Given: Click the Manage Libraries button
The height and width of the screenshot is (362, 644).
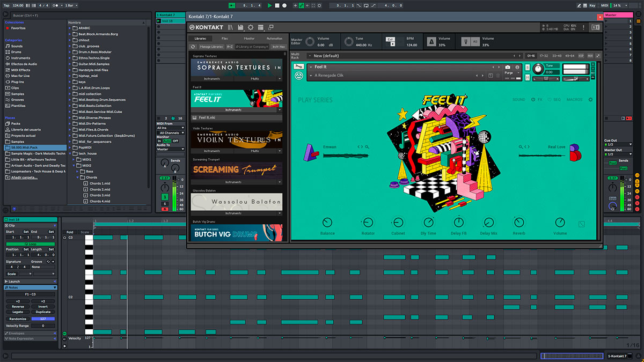Looking at the screenshot, I should pos(211,47).
